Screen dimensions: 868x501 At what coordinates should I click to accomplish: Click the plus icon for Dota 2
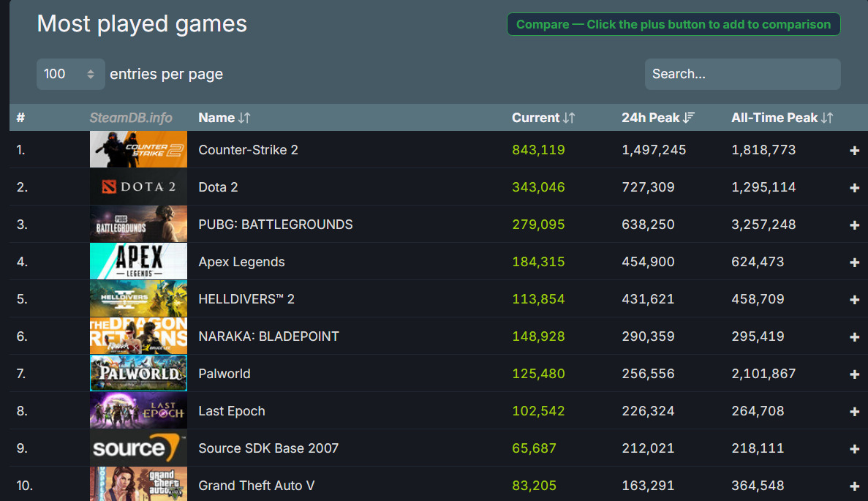(854, 188)
